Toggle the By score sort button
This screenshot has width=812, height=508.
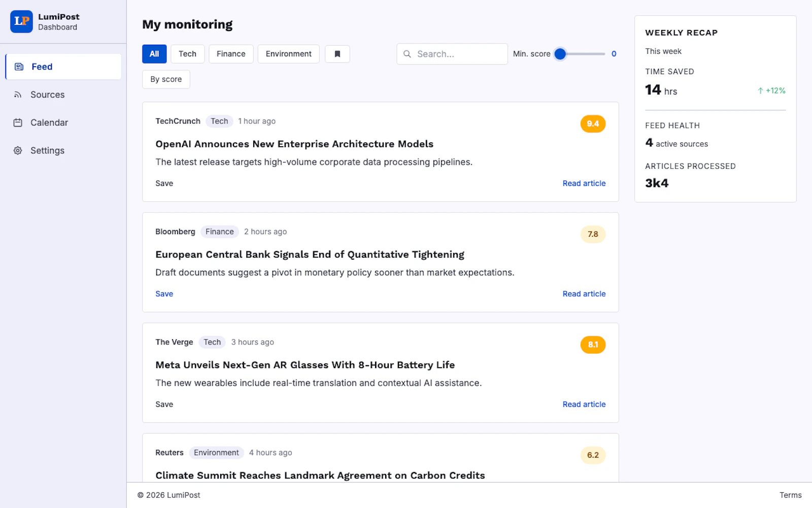click(x=166, y=79)
